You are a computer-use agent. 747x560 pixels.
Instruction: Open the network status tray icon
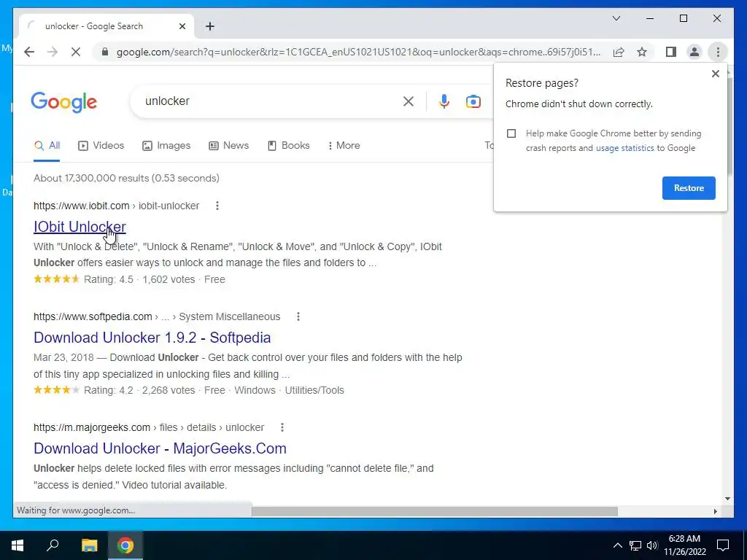coord(635,545)
